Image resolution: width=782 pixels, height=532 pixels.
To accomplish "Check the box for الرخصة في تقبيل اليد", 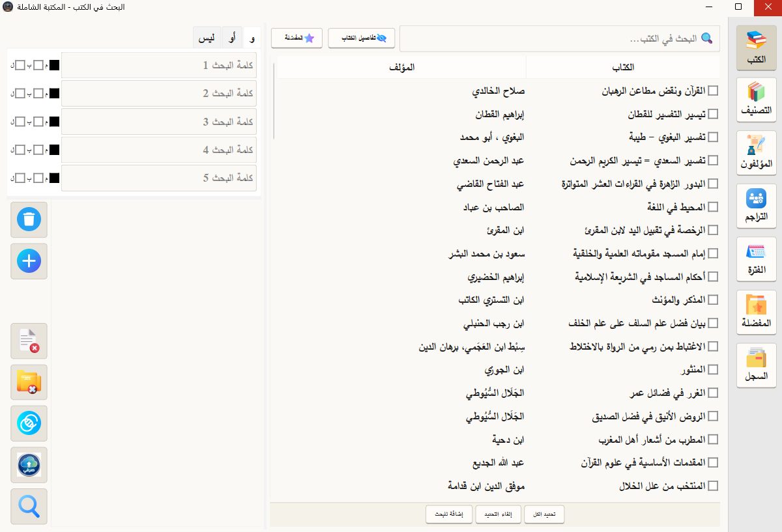I will [713, 230].
